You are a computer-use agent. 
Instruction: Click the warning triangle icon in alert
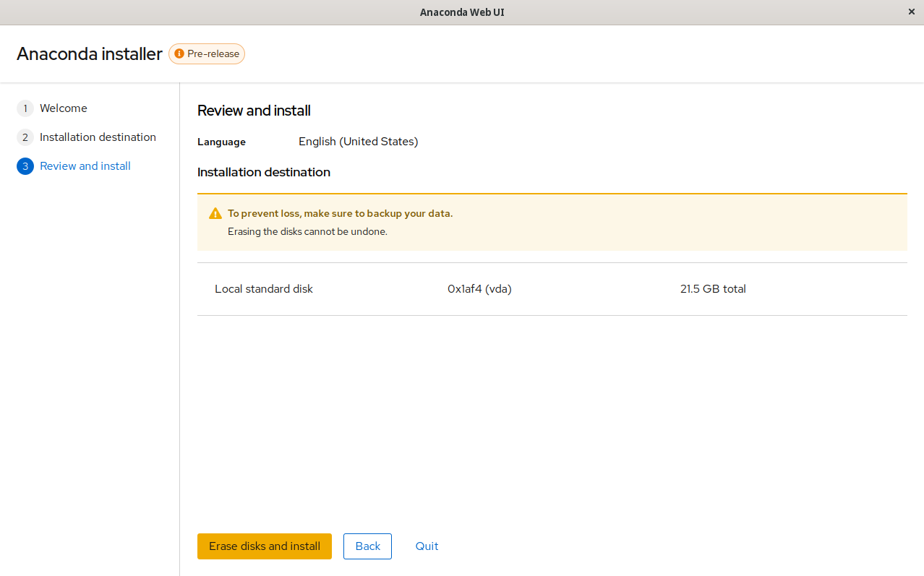(x=215, y=214)
